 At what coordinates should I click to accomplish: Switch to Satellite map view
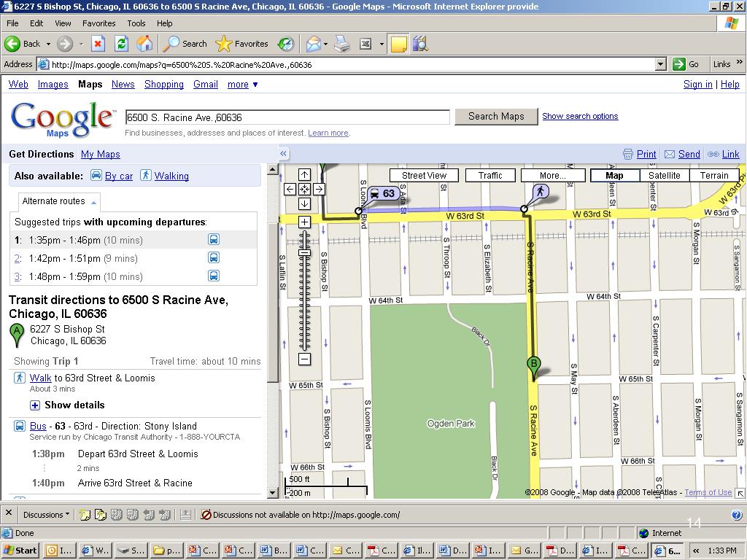[x=664, y=175]
